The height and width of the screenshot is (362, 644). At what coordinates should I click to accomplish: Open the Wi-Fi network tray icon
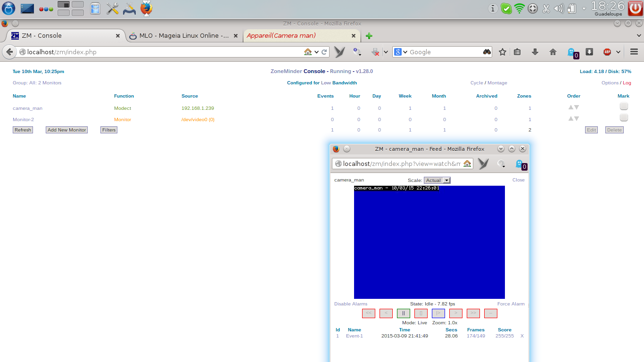pyautogui.click(x=520, y=8)
